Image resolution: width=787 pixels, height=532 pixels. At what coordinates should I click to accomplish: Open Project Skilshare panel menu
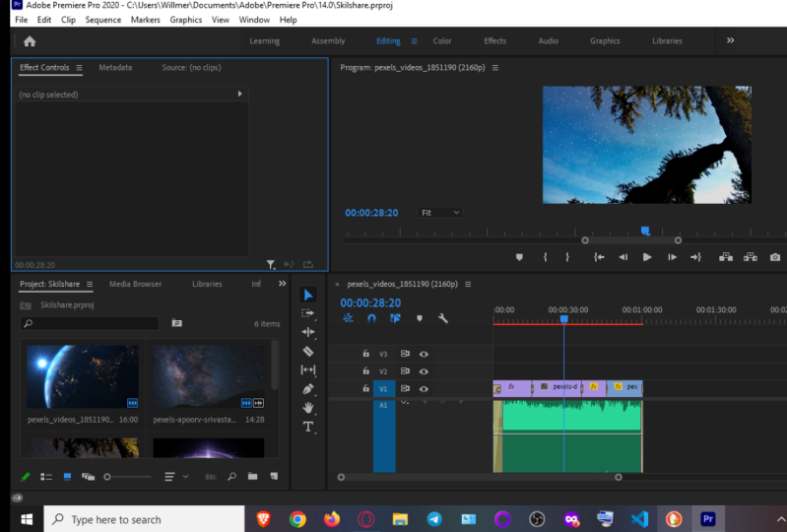tap(90, 284)
